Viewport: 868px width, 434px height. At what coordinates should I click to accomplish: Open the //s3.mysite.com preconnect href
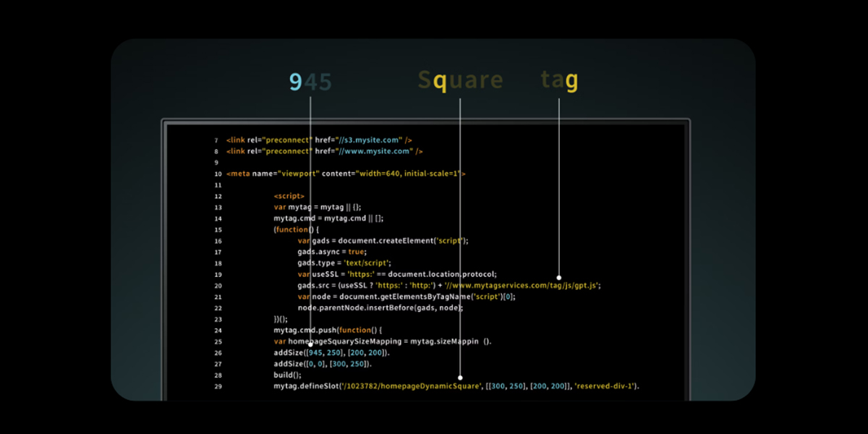367,140
